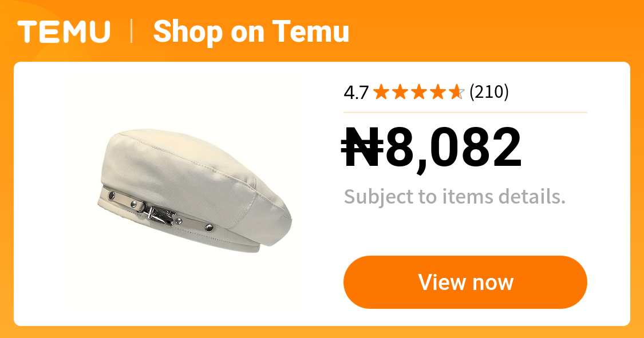The image size is (644, 338).
Task: Click the Naira currency symbol
Action: point(362,147)
